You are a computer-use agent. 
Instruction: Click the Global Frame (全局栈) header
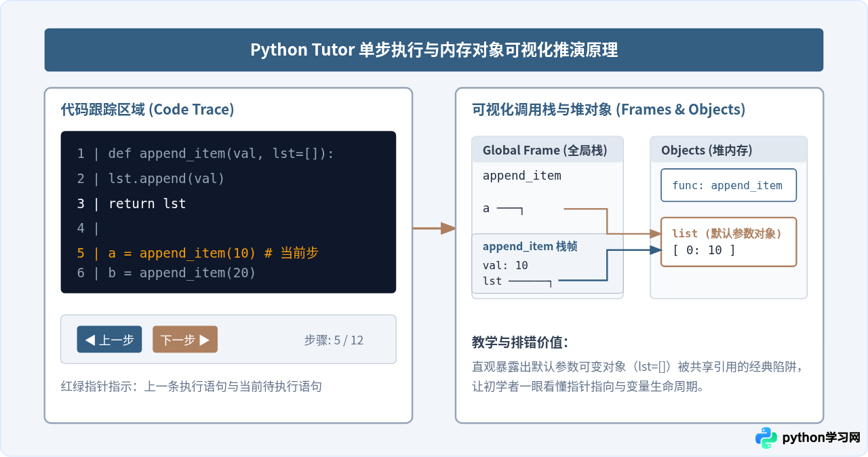point(547,150)
